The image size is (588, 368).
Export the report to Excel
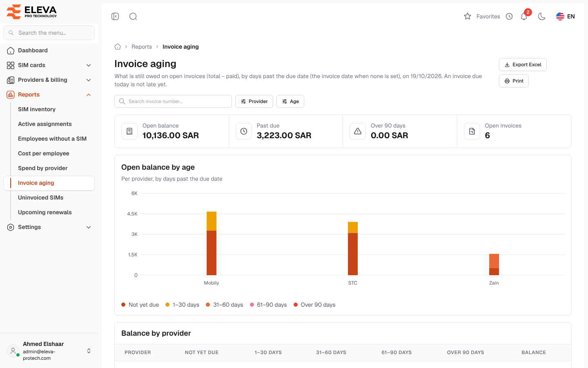click(523, 65)
